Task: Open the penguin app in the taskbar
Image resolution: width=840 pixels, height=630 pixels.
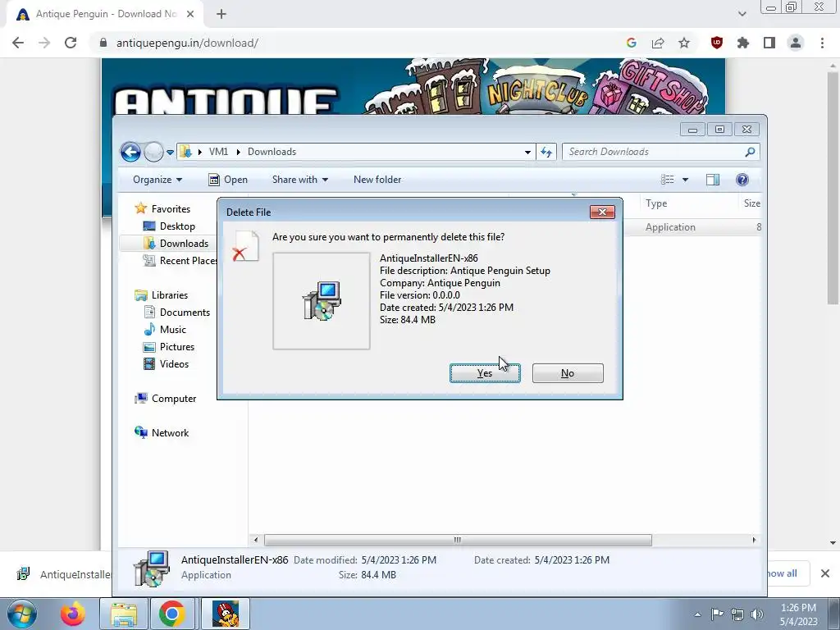Action: pyautogui.click(x=226, y=614)
